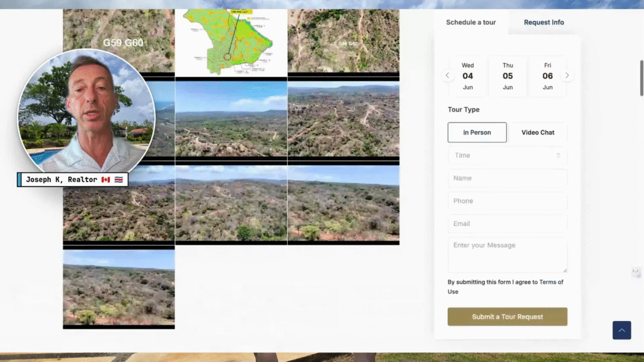Switch to Request Info tab
This screenshot has height=362, width=644.
coord(544,22)
